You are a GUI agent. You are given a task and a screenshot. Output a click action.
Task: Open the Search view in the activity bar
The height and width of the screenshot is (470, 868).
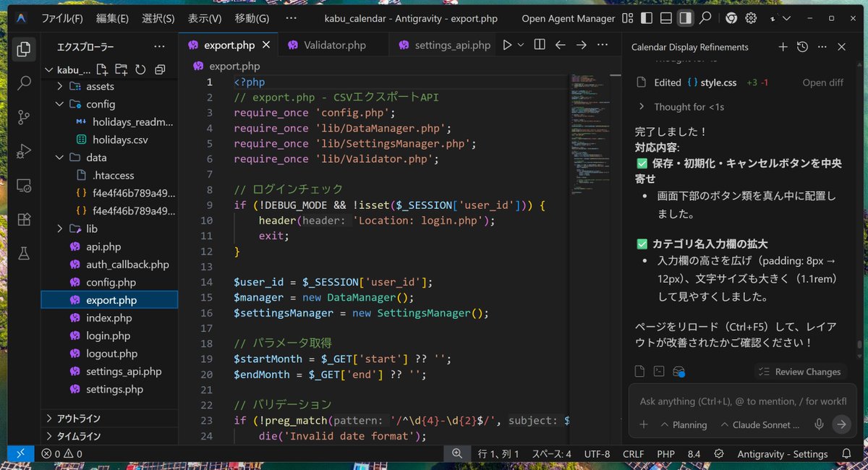(x=24, y=82)
